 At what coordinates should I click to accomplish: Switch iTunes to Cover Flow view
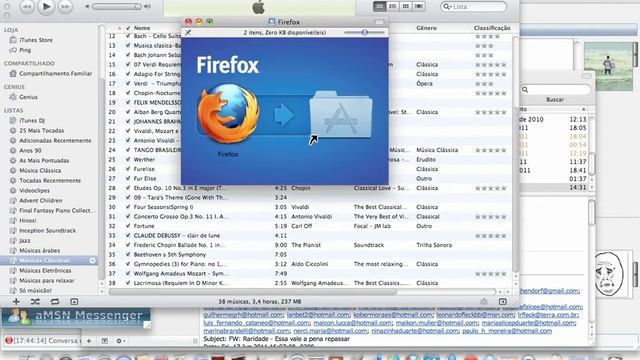click(418, 6)
